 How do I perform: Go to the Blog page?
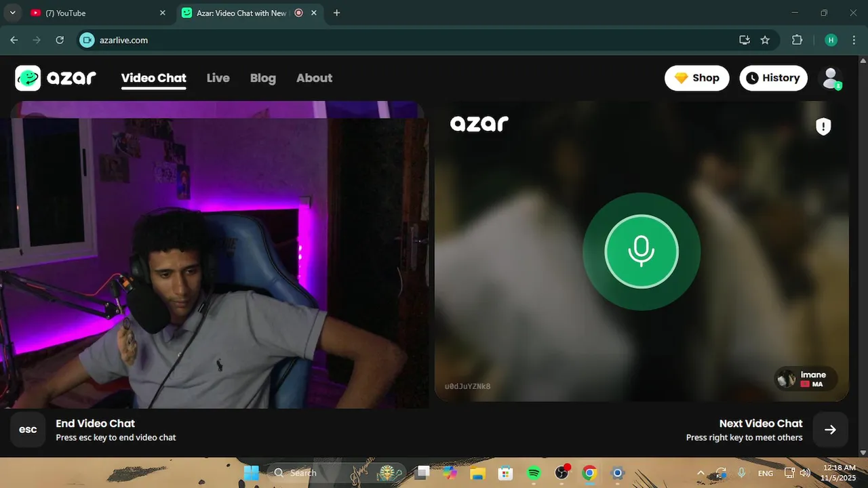pyautogui.click(x=263, y=78)
